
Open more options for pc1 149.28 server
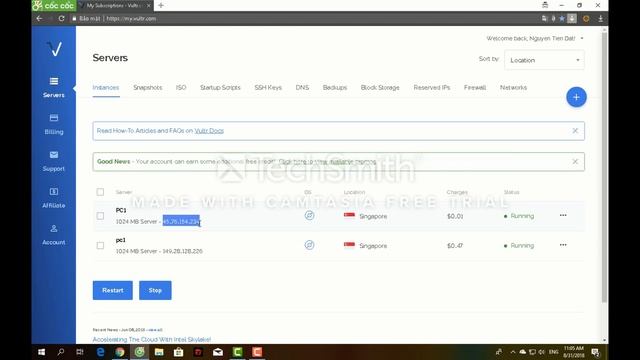(x=563, y=245)
